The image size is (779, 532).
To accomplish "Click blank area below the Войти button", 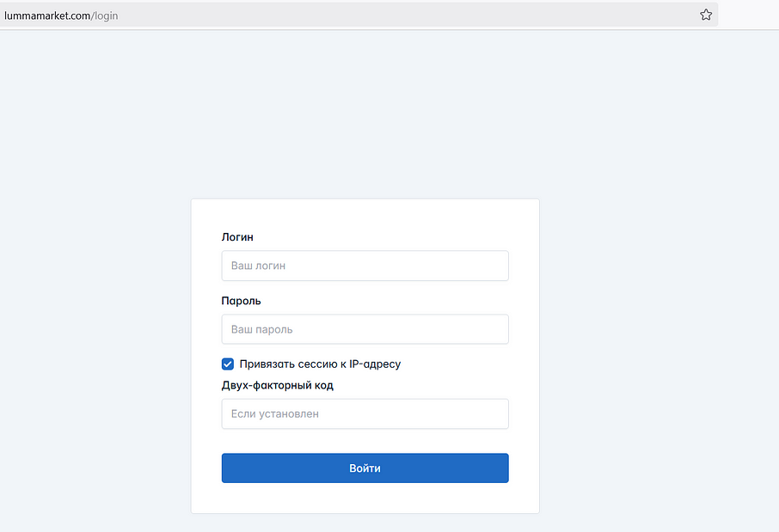I will [x=365, y=498].
